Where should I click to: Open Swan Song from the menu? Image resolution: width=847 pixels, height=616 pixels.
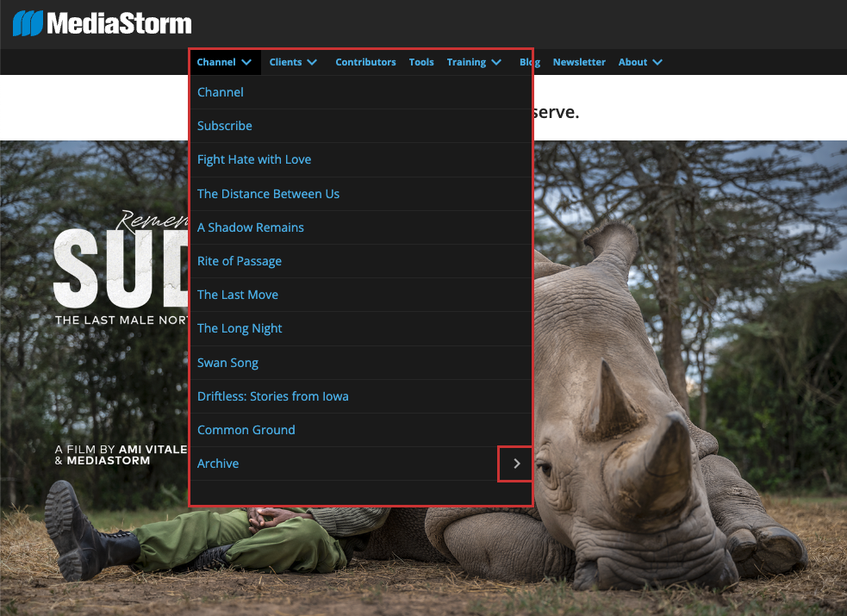point(227,363)
